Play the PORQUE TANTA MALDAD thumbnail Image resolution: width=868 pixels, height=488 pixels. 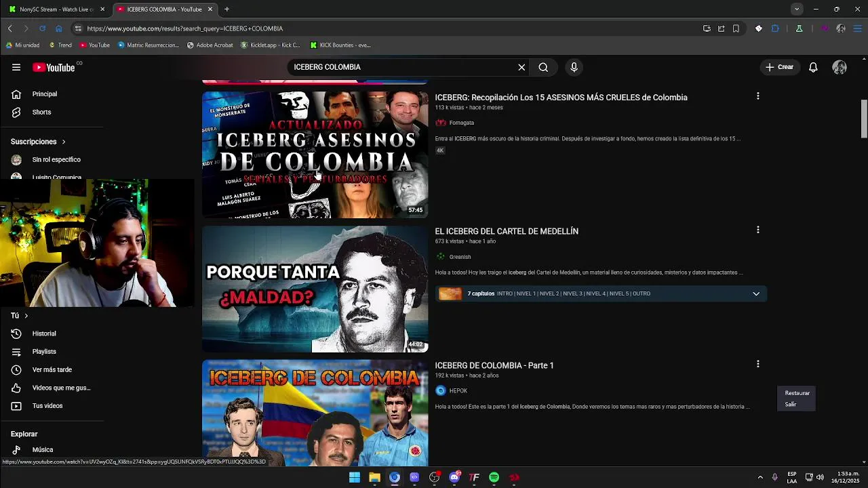tap(315, 289)
